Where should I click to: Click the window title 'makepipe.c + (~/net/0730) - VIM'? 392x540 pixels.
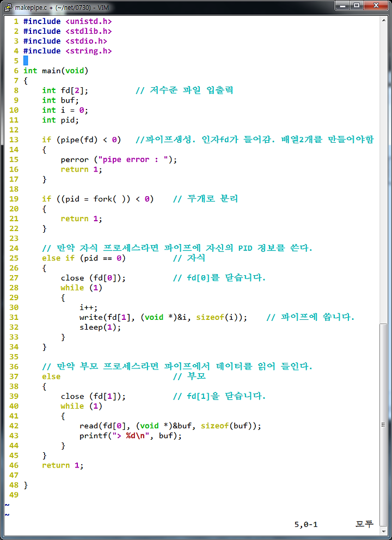tap(62, 7)
